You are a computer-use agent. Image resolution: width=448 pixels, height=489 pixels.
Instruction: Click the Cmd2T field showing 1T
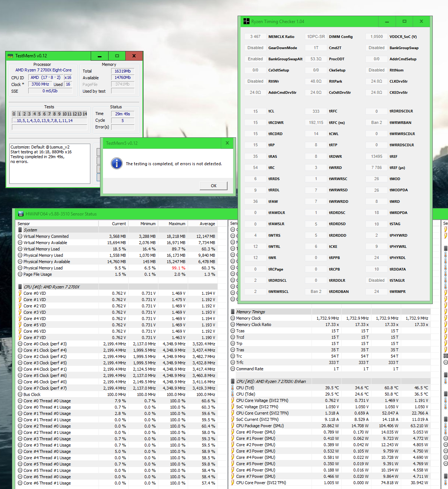click(316, 48)
